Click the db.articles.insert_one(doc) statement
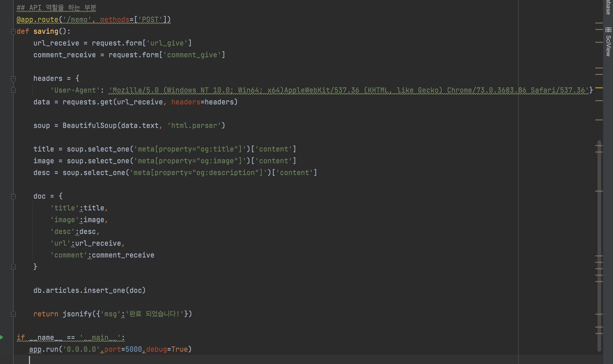The width and height of the screenshot is (613, 364). pos(89,290)
